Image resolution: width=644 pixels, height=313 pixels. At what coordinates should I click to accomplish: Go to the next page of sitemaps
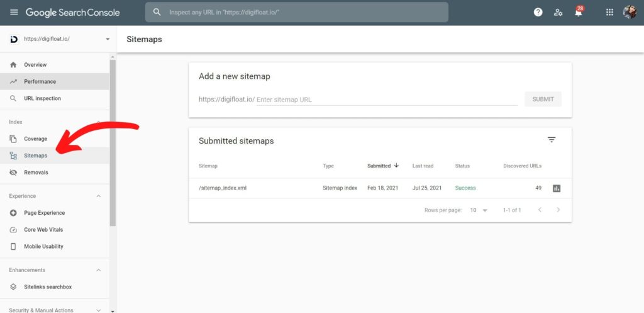[558, 210]
